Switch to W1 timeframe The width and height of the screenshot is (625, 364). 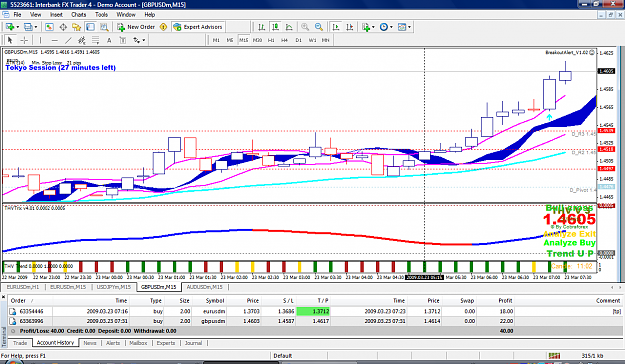[312, 40]
